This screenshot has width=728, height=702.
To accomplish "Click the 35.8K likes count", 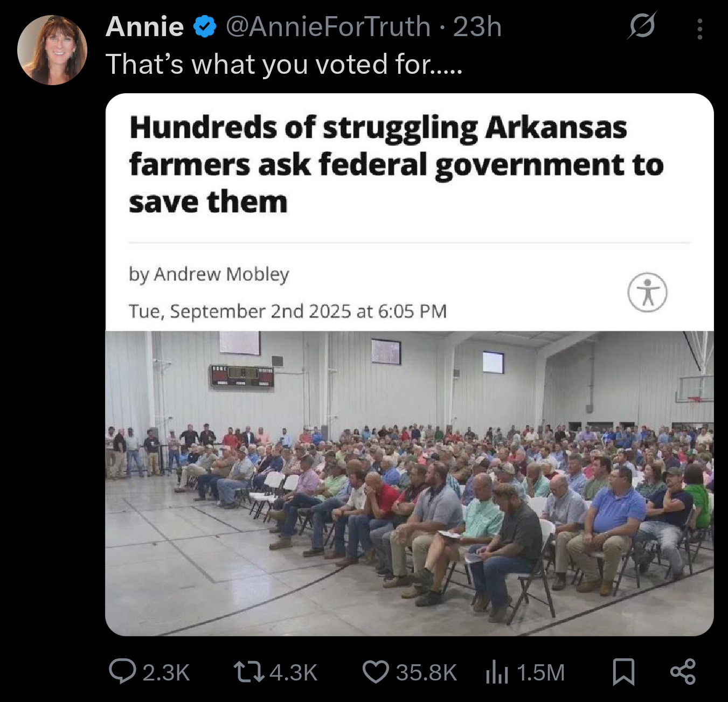I will 426,673.
